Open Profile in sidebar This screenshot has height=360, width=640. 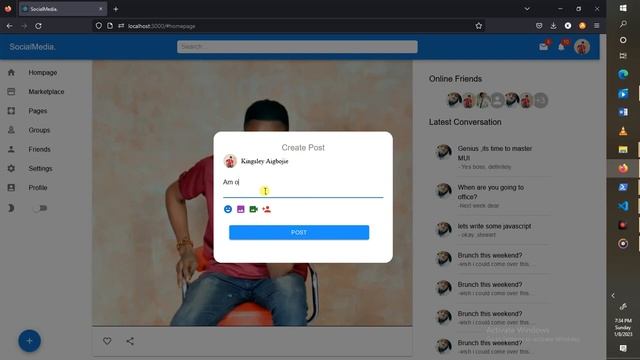coord(38,187)
